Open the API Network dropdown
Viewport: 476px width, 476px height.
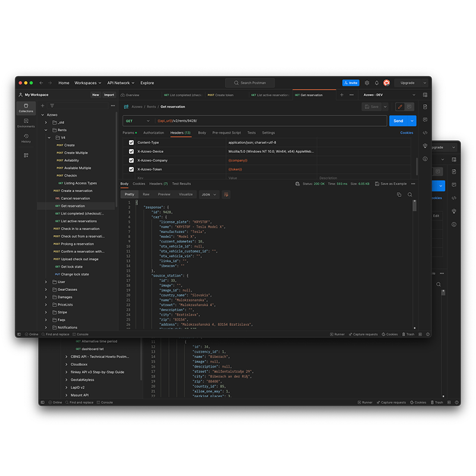[x=121, y=83]
